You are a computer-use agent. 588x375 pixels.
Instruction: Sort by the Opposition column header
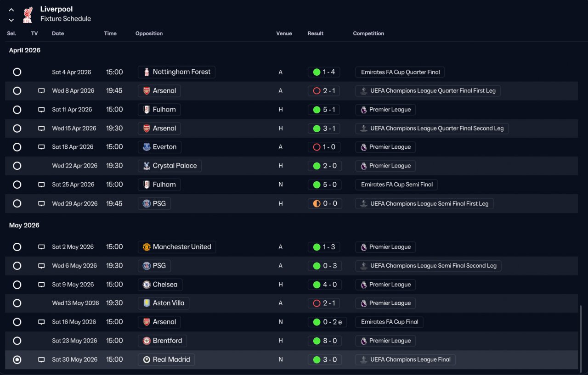click(x=149, y=34)
